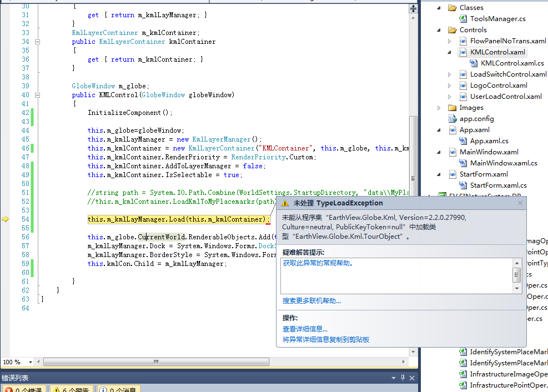Click the Controls folder icon

[453, 30]
